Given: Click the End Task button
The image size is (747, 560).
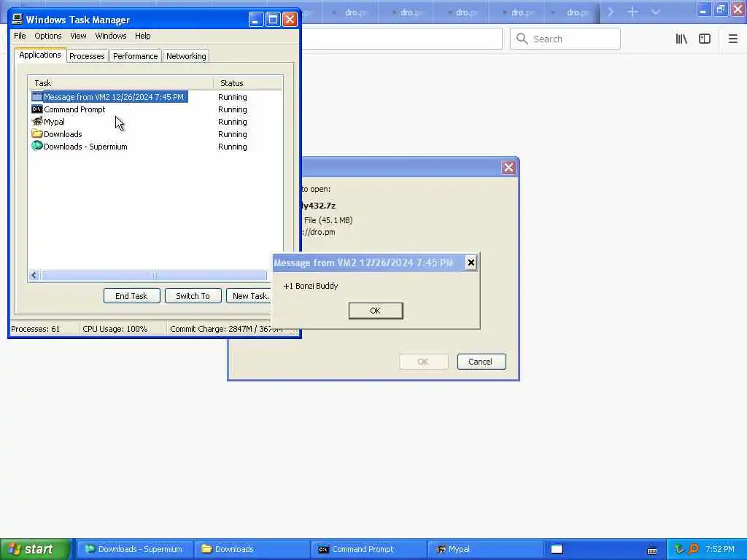Looking at the screenshot, I should 131,296.
